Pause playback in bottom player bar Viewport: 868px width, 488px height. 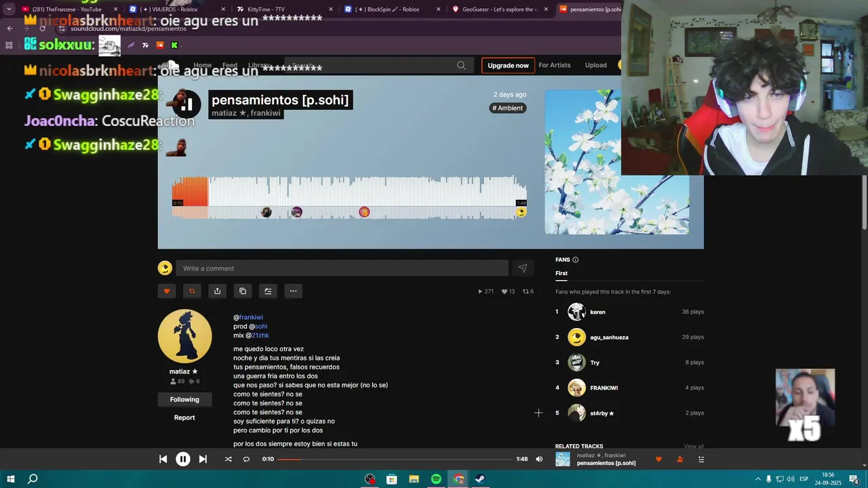coord(183,459)
